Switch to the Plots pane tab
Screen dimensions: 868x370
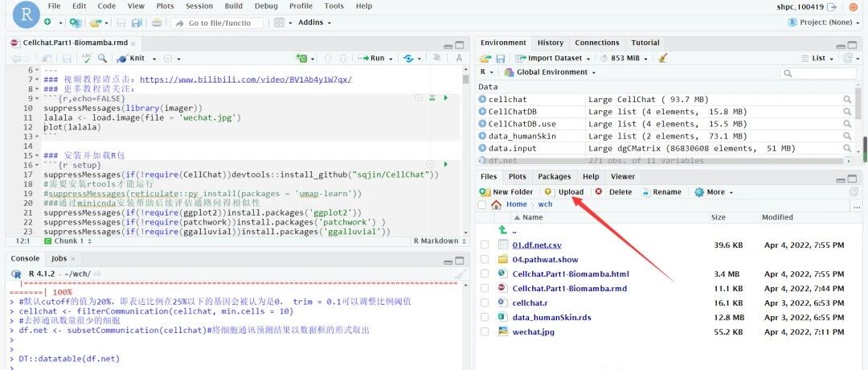[517, 177]
